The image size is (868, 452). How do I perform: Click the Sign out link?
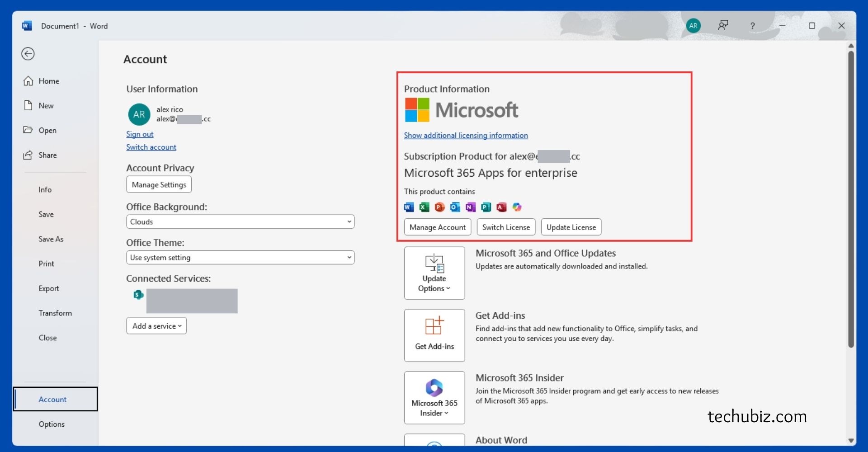pyautogui.click(x=140, y=134)
